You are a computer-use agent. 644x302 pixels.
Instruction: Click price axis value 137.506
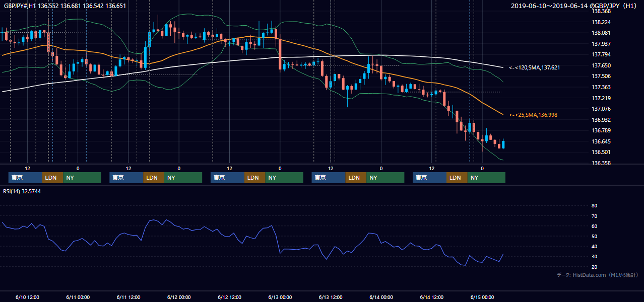[601, 76]
